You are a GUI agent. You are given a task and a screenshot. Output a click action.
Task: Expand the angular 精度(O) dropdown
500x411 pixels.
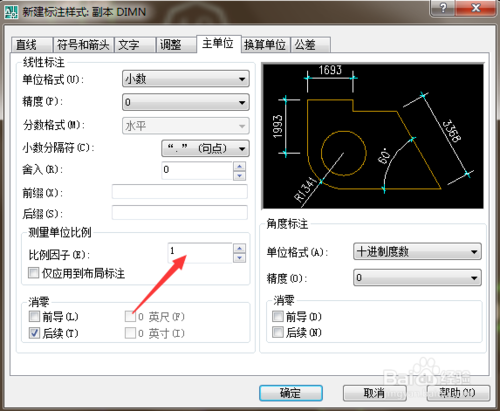[417, 278]
